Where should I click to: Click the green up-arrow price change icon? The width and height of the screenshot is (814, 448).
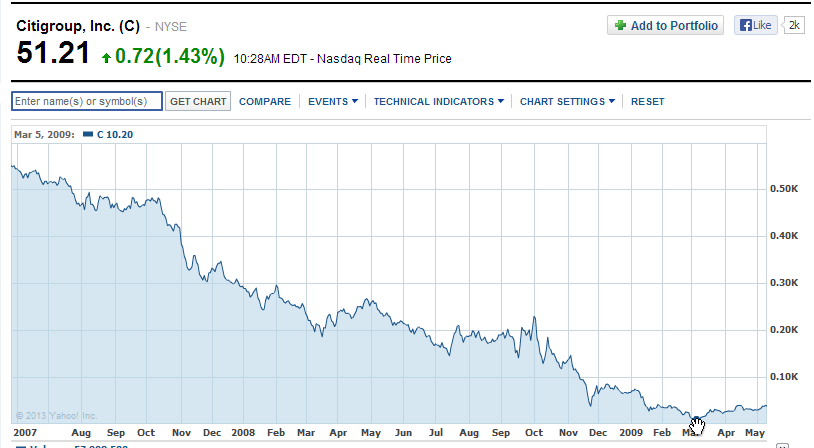pos(106,58)
